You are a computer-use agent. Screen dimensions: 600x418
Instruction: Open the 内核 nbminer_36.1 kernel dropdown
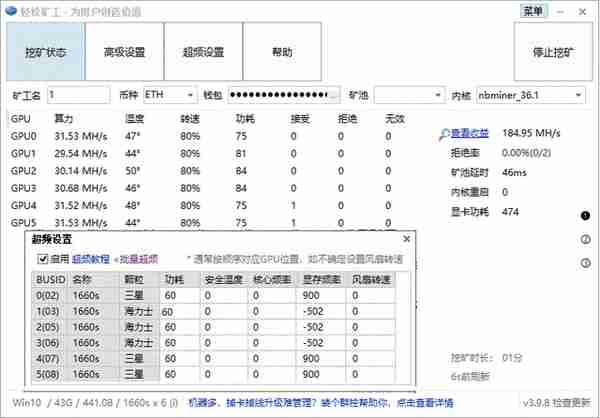(531, 95)
